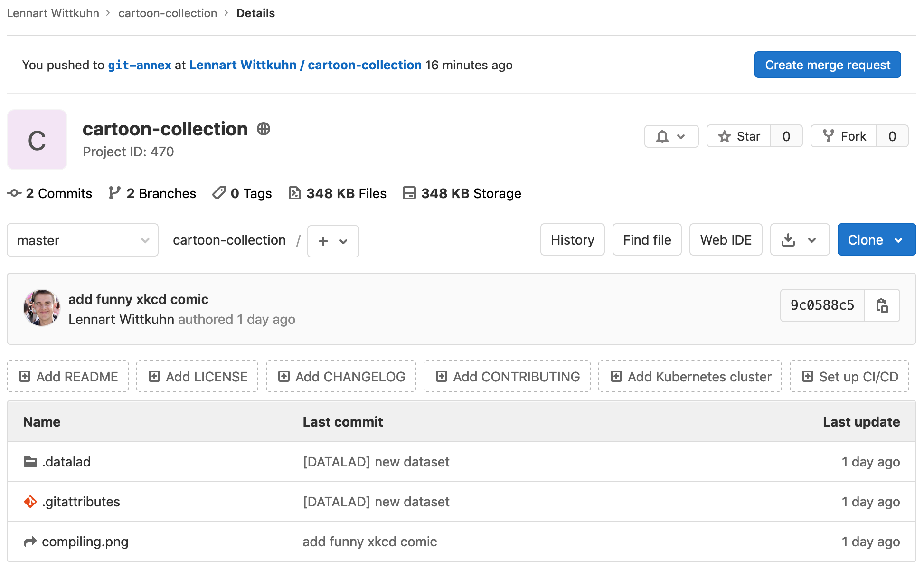Viewport: 924px width, 570px height.
Task: Open the 2 Commits stats link
Action: [x=50, y=193]
